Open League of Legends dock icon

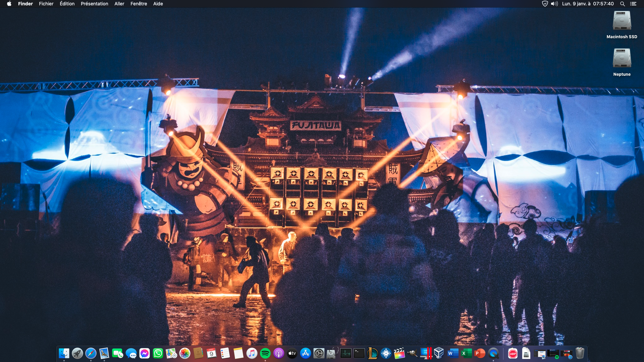point(372,353)
